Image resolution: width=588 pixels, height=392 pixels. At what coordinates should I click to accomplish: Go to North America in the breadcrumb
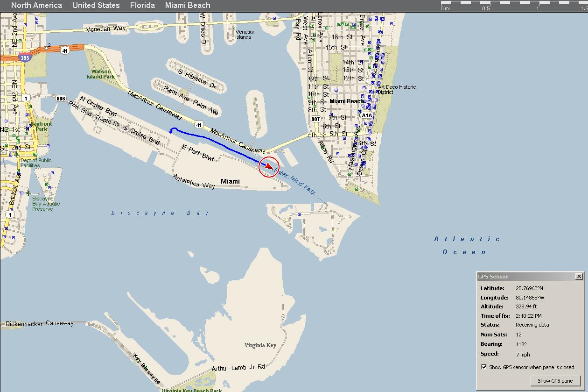coord(36,6)
